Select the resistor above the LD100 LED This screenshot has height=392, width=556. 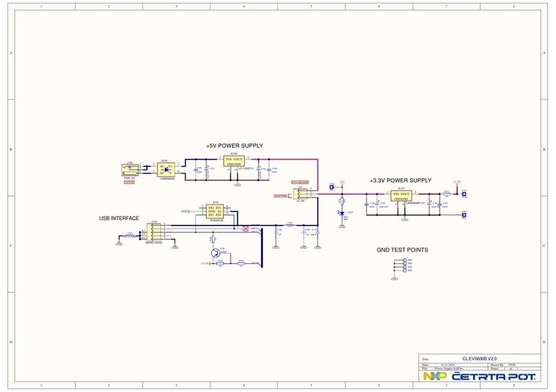pyautogui.click(x=342, y=201)
